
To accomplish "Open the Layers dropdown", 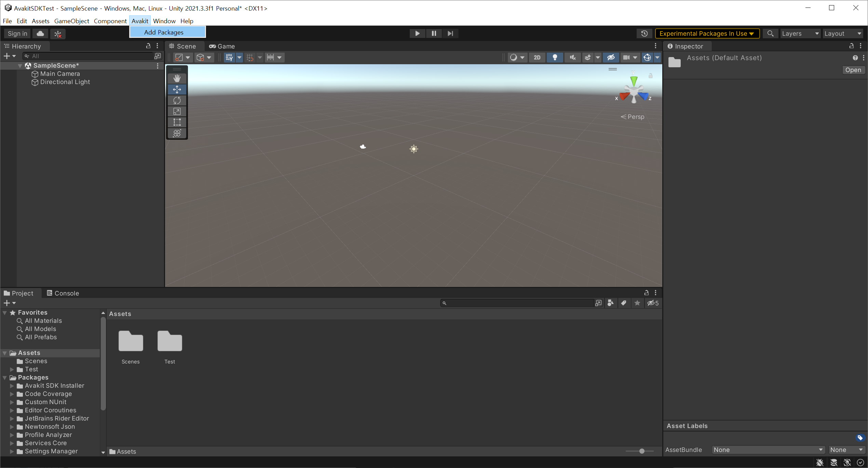I will 800,33.
